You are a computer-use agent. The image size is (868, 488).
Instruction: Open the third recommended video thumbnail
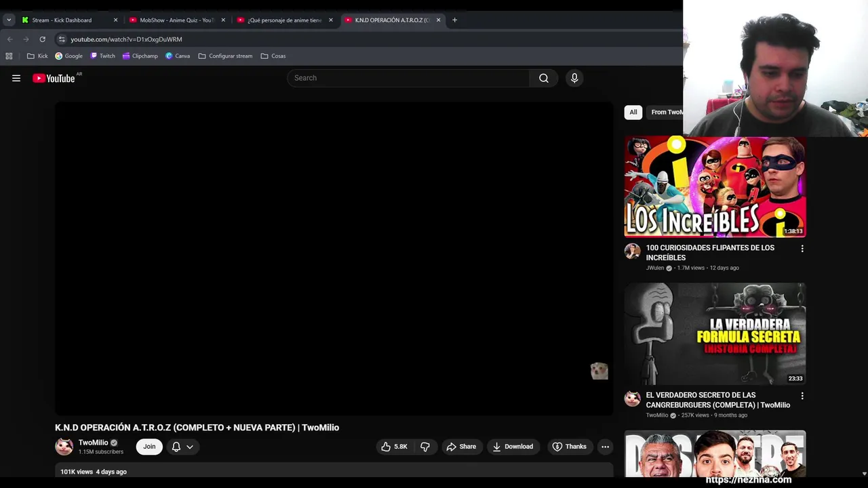click(715, 453)
